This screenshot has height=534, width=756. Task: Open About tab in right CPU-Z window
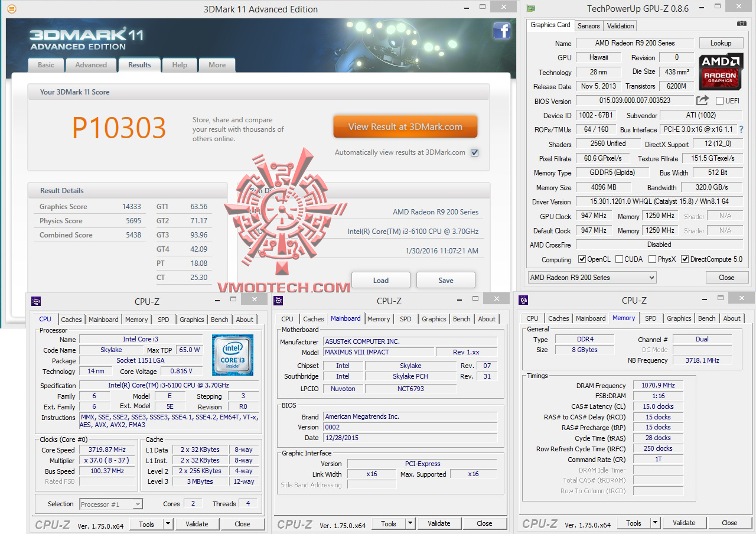click(x=732, y=318)
